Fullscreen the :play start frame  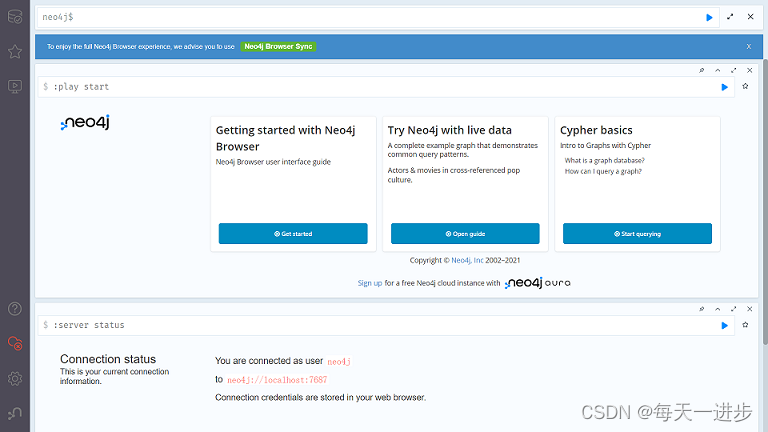(733, 71)
